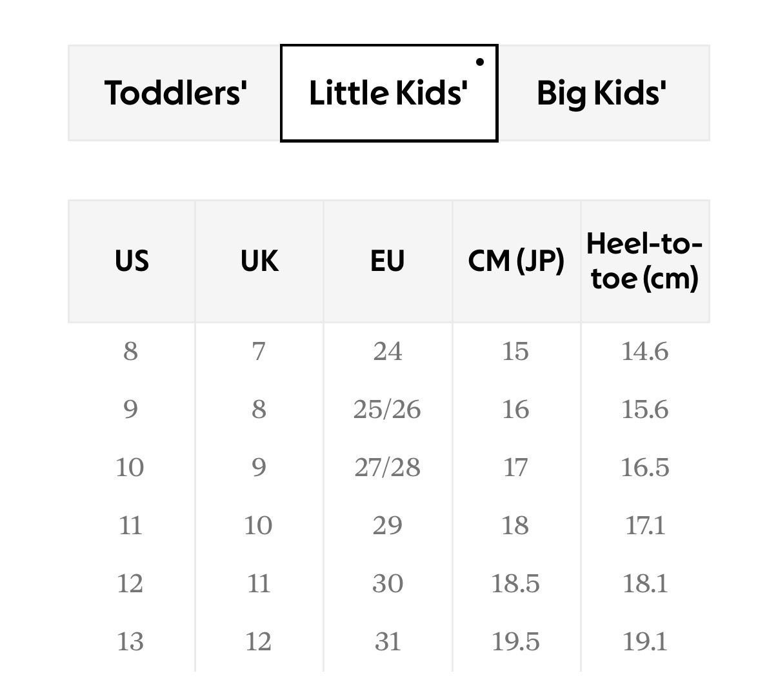Viewport: 778px width, 700px height.
Task: Click the Heel-to-toe (cm) header
Action: click(644, 261)
